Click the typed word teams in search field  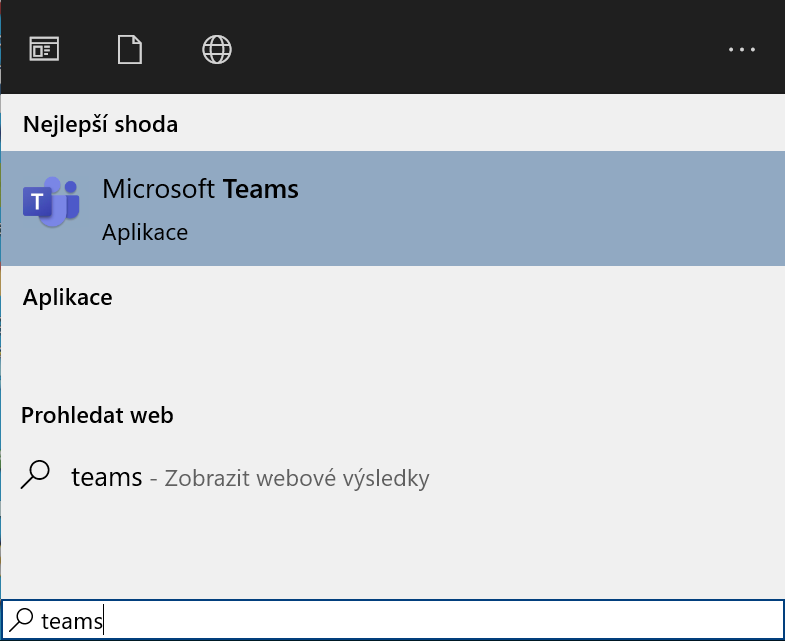(72, 621)
